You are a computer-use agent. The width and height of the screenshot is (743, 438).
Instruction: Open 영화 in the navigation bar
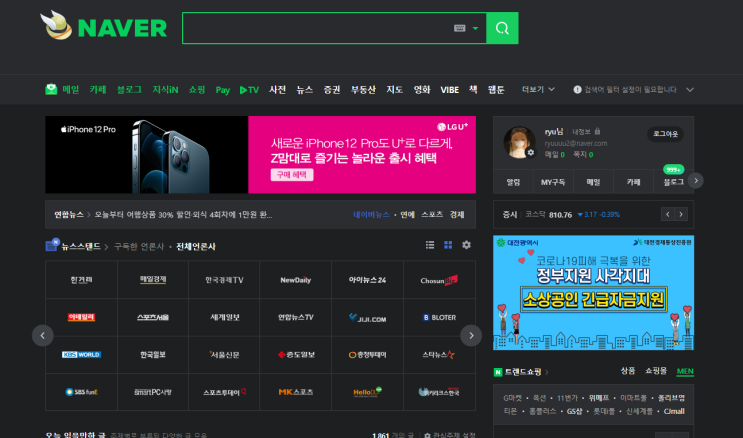(422, 89)
